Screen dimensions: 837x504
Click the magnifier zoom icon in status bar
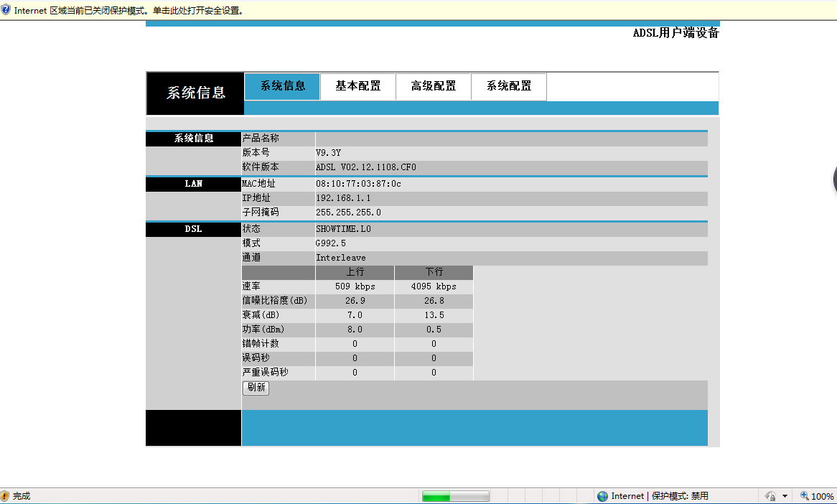(x=804, y=496)
